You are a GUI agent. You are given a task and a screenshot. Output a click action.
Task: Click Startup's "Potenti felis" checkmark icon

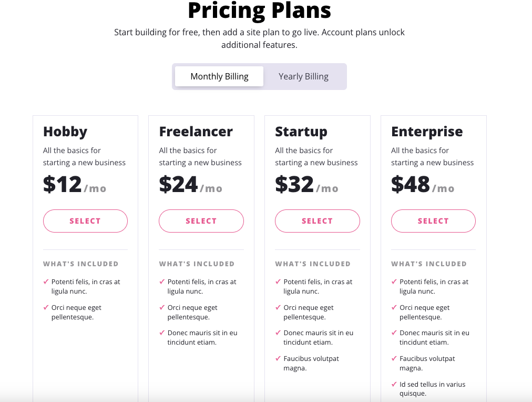pyautogui.click(x=278, y=282)
